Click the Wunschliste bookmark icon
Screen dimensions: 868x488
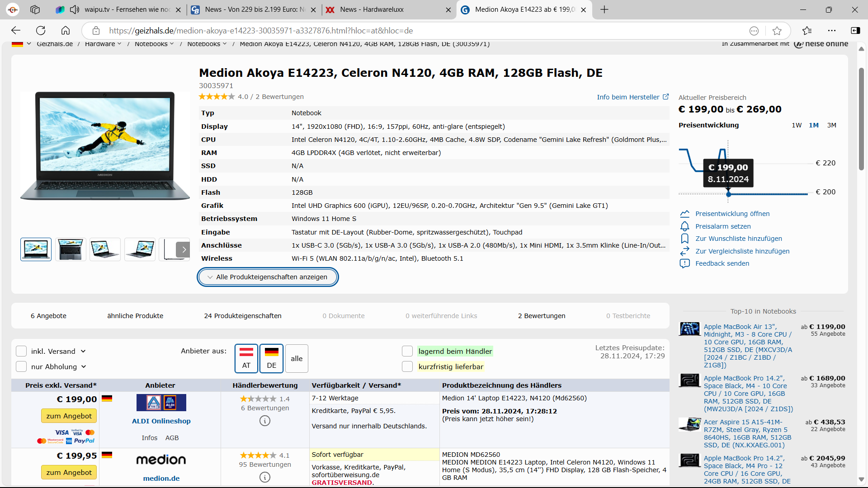(684, 239)
